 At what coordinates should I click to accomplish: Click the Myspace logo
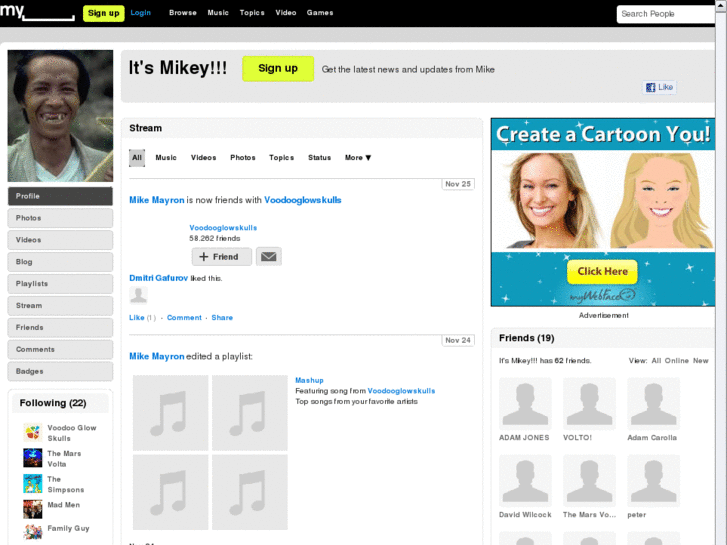(37, 12)
